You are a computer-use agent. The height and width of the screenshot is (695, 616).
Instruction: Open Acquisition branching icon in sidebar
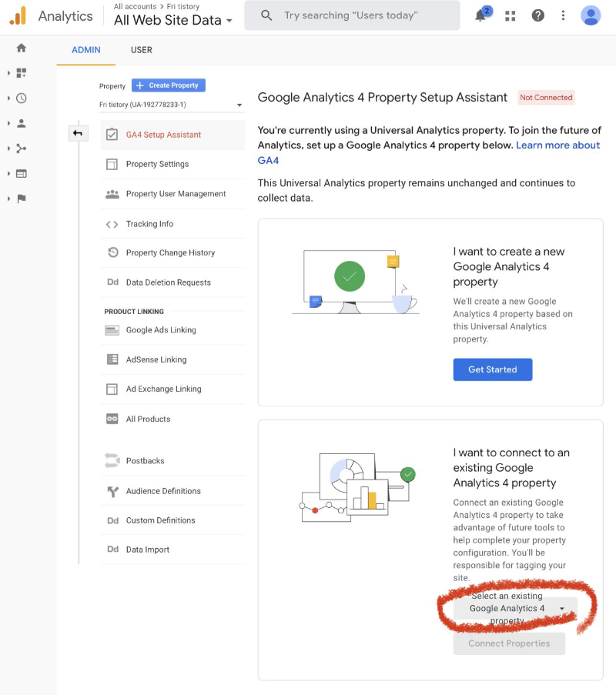(x=22, y=149)
